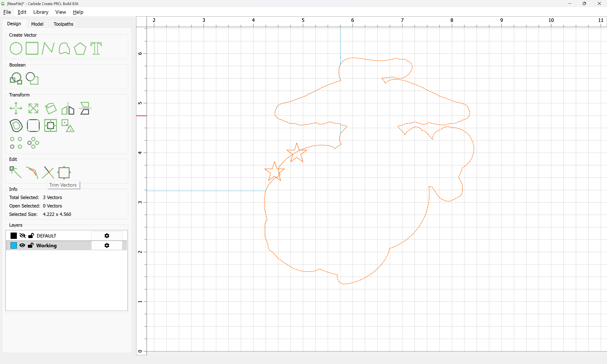Screen dimensions: 607x364
Task: Open the Move transform tool
Action: click(x=16, y=108)
